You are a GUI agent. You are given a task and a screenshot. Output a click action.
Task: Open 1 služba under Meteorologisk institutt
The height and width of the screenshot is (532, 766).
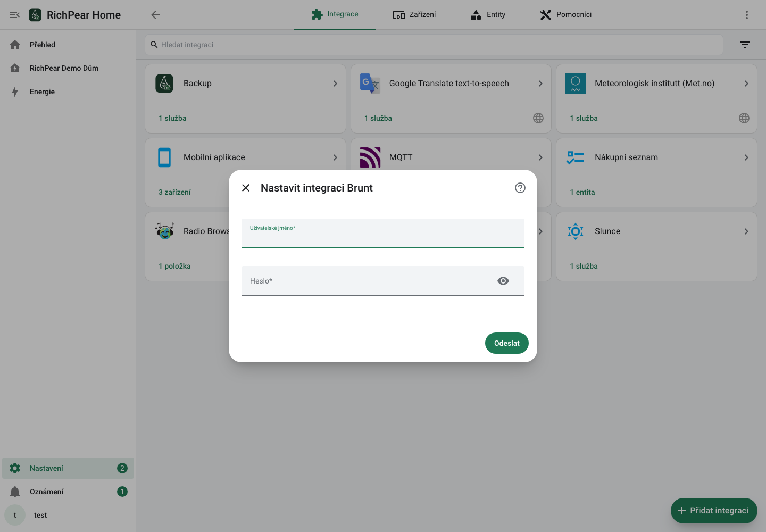click(584, 118)
